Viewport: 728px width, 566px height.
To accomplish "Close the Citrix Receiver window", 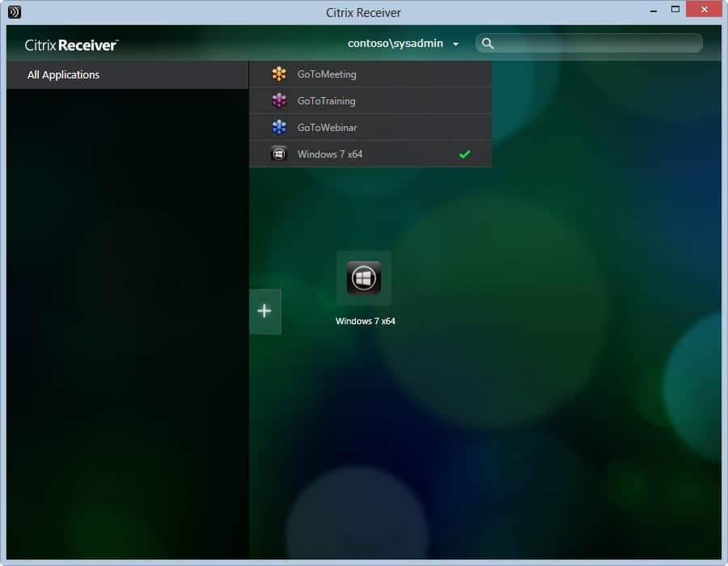I will (704, 9).
